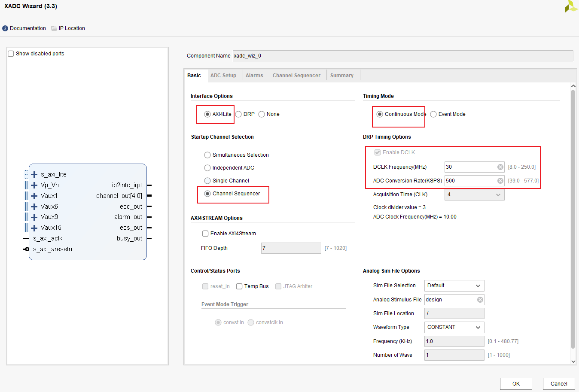Toggle the Temp Bus checkbox
Screen dimensions: 579x392
coord(239,286)
